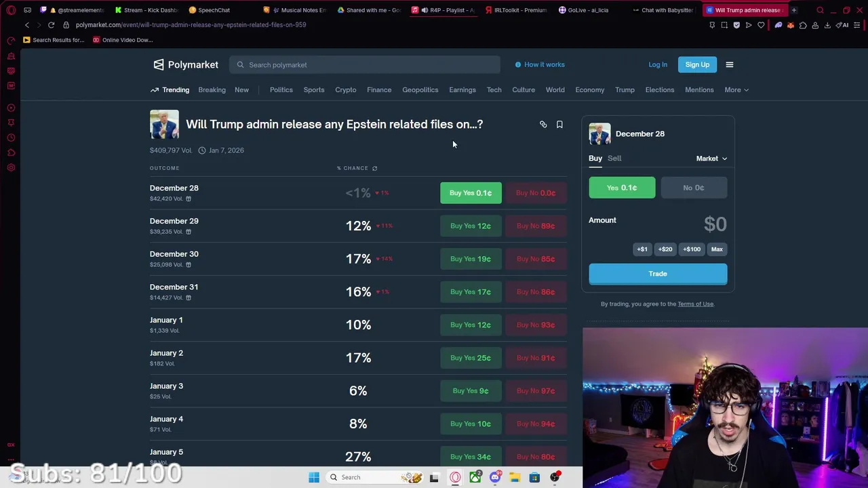
Task: Open Task View on the taskbar
Action: tap(434, 477)
